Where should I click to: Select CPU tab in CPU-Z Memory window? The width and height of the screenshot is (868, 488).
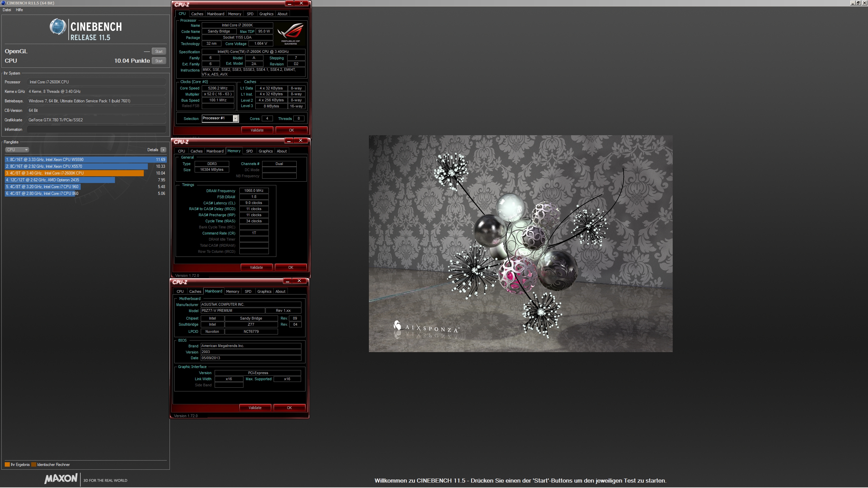181,151
